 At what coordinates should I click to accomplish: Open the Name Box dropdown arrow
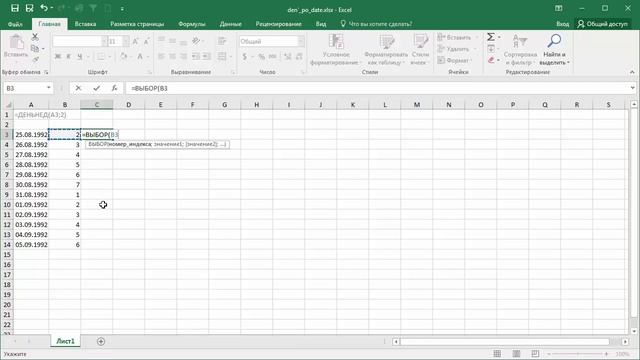click(49, 88)
